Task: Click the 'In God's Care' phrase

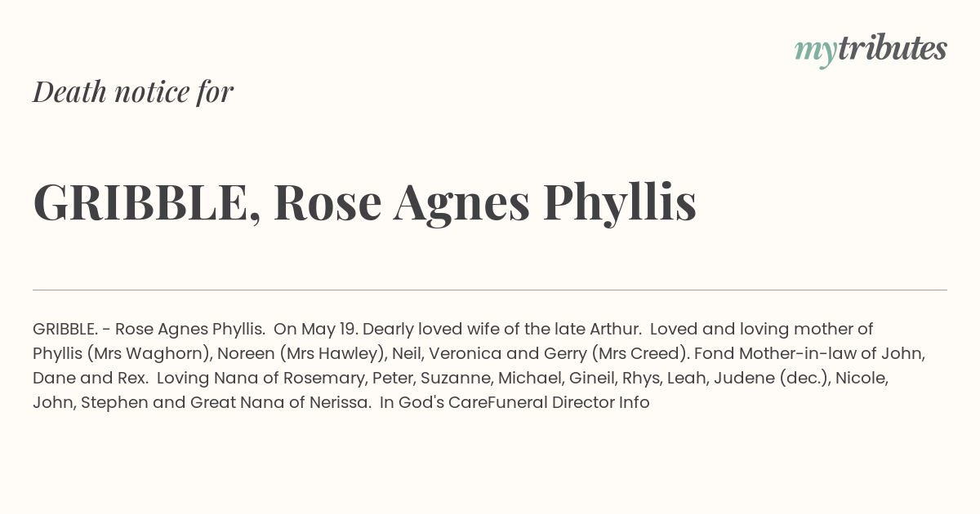Action: coord(434,402)
